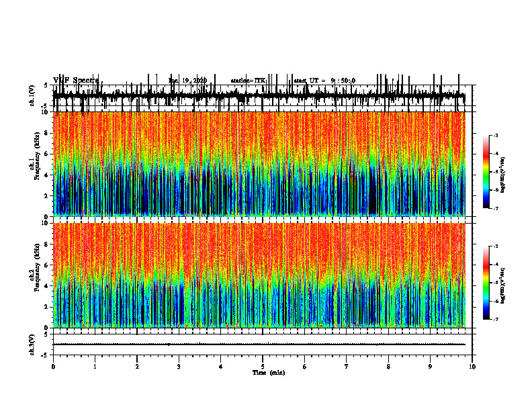Screen dimensions: 532x411
Task: Click the time axis tick label '0'
Action: pyautogui.click(x=53, y=367)
